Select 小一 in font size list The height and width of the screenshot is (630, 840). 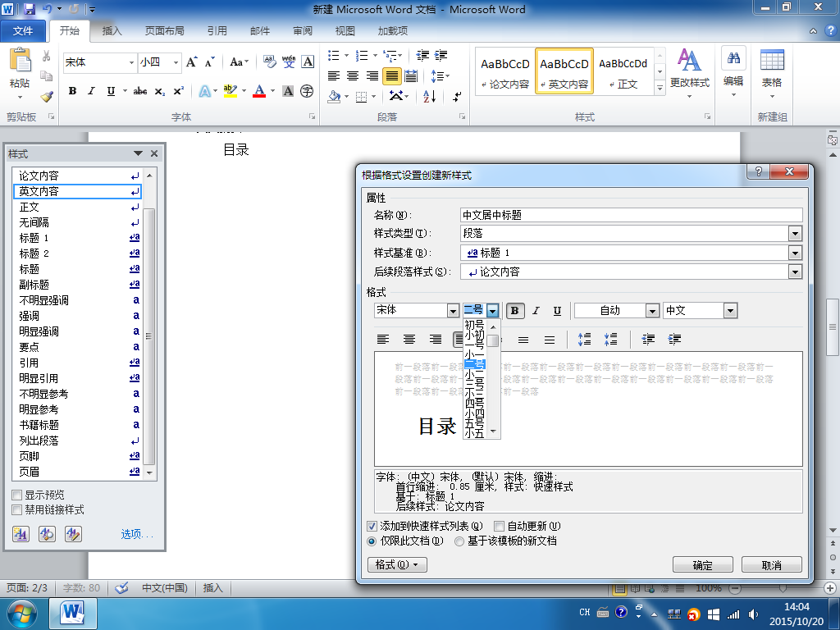(475, 354)
